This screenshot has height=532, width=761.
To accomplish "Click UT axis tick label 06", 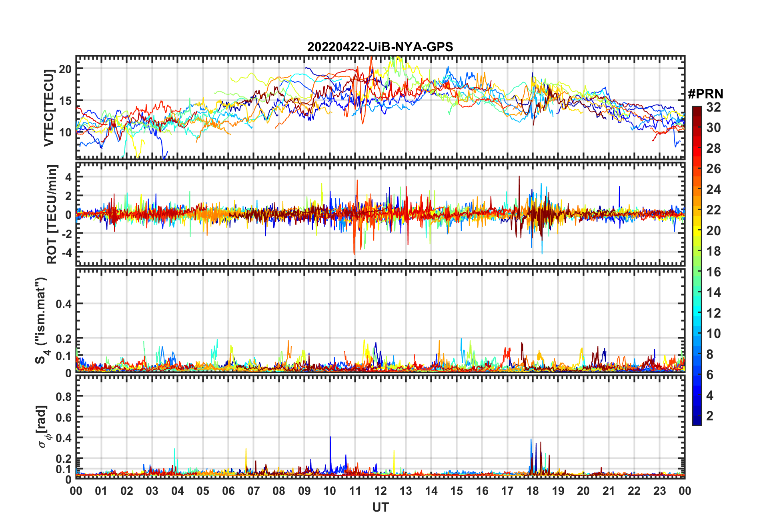I will coord(228,491).
